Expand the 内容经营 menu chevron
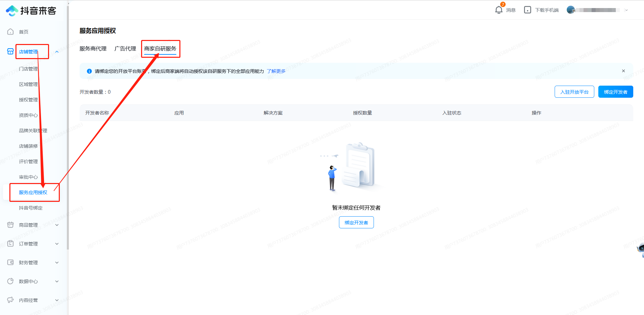The height and width of the screenshot is (315, 644). point(57,300)
